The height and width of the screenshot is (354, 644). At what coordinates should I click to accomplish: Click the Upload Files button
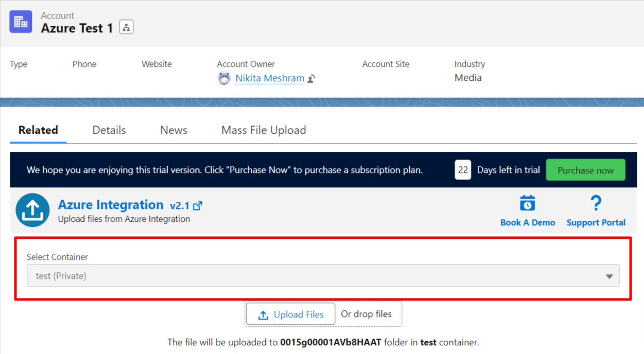click(x=291, y=314)
